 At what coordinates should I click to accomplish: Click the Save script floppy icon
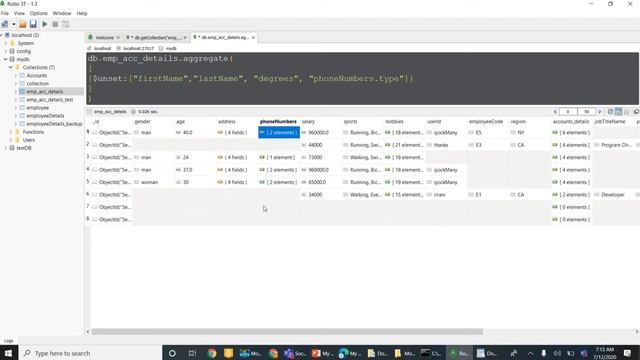point(33,24)
